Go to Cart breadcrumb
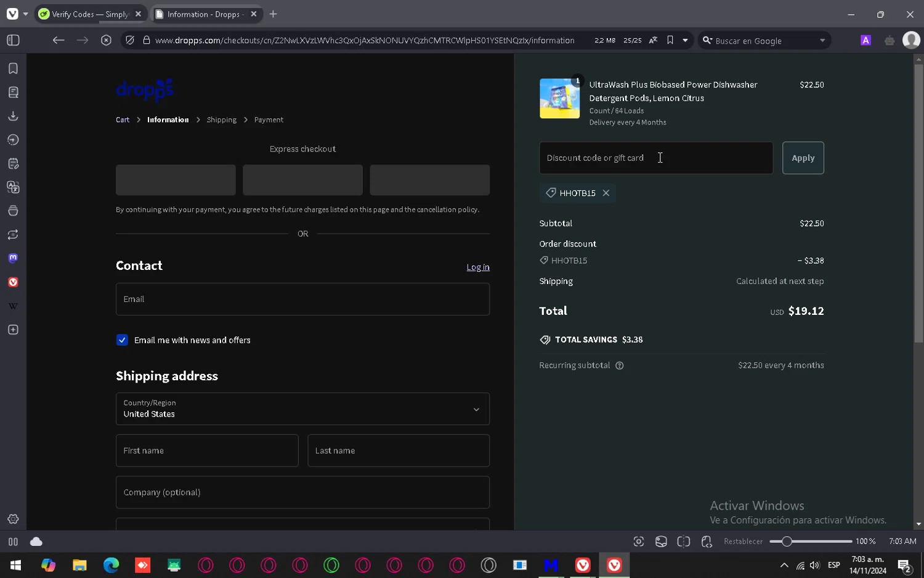 pos(123,120)
